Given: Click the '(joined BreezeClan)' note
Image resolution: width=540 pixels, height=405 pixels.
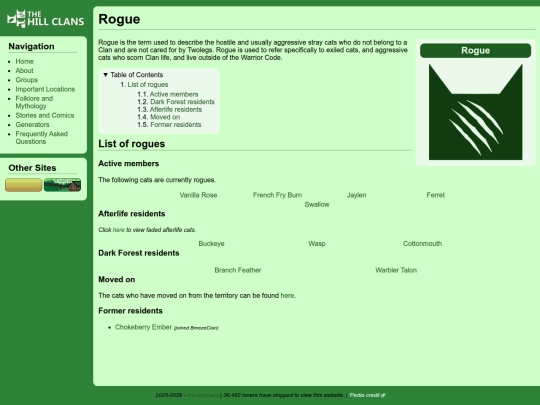Looking at the screenshot, I should 196,328.
